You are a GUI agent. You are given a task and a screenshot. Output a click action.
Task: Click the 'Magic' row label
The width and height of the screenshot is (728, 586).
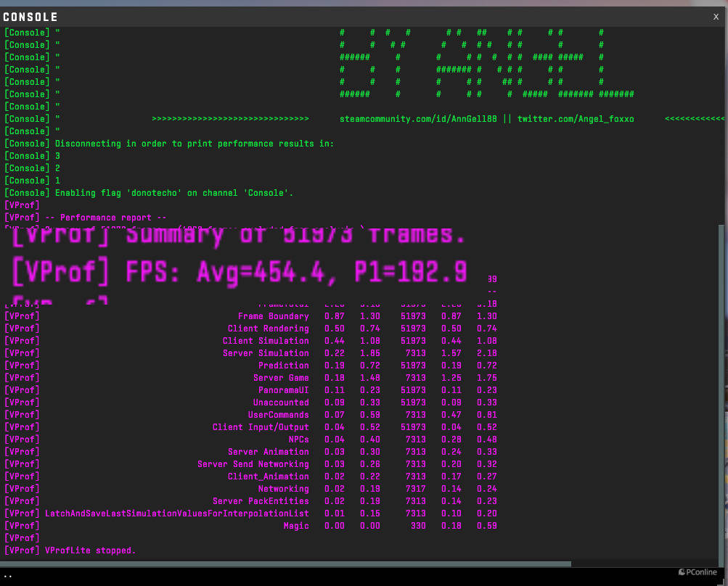coord(296,526)
